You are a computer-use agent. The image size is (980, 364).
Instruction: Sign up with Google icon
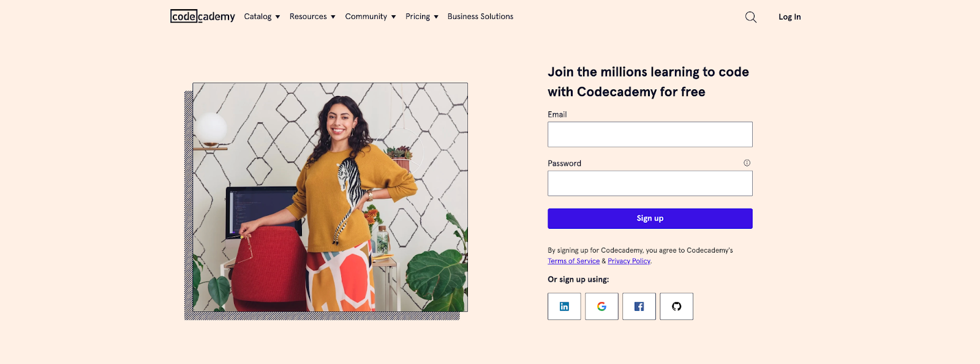click(601, 306)
